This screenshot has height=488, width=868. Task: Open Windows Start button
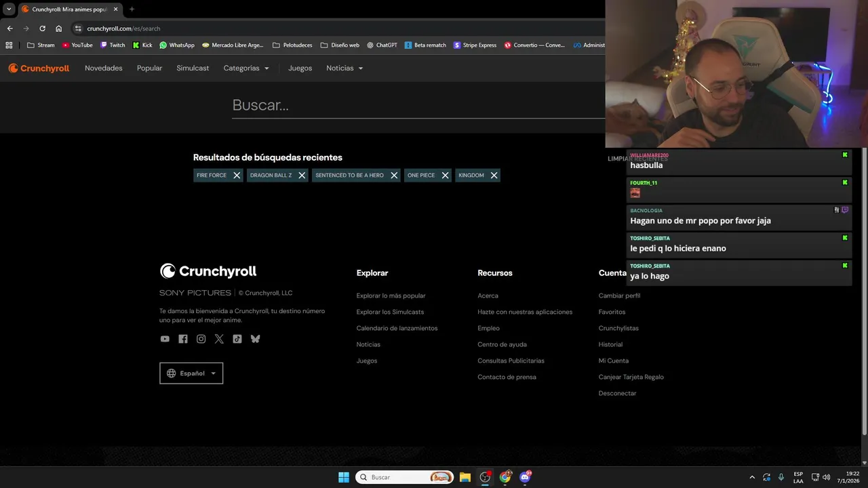(x=344, y=477)
